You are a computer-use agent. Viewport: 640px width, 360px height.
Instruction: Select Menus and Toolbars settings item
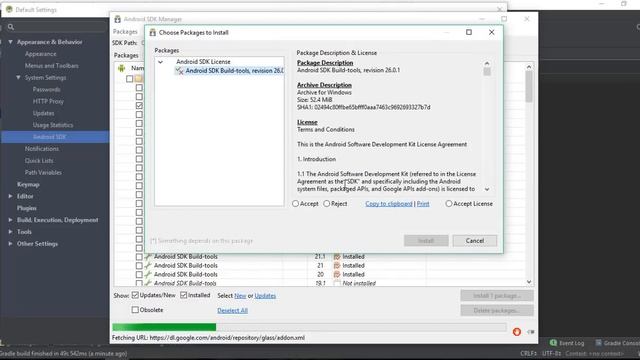51,66
